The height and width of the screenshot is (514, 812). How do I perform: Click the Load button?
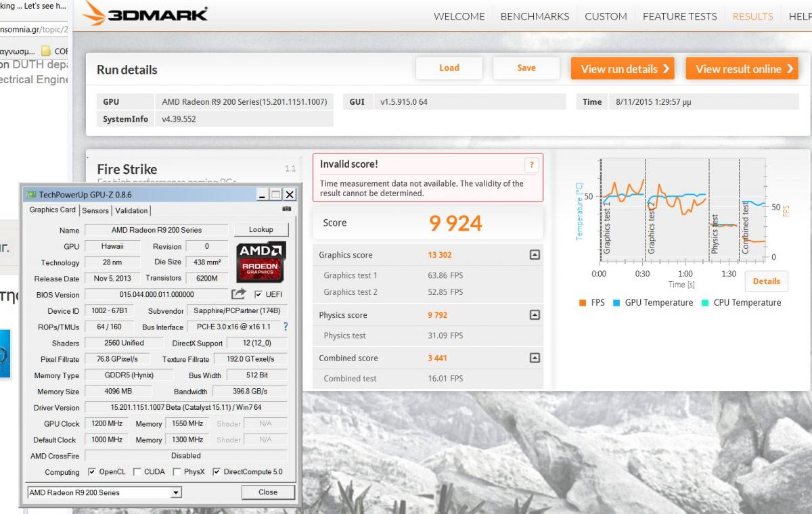[x=449, y=68]
